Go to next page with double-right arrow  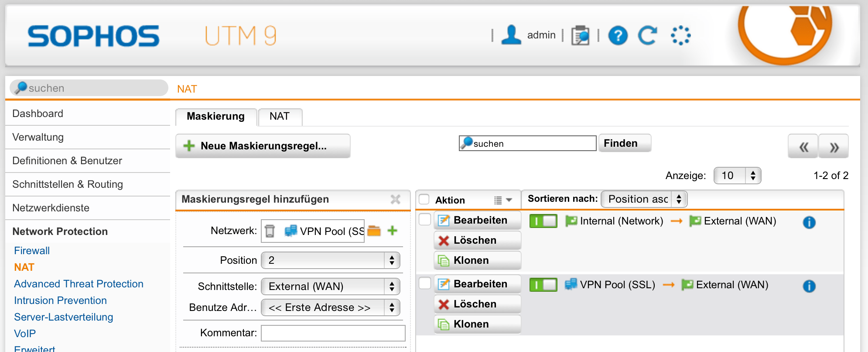(x=834, y=146)
